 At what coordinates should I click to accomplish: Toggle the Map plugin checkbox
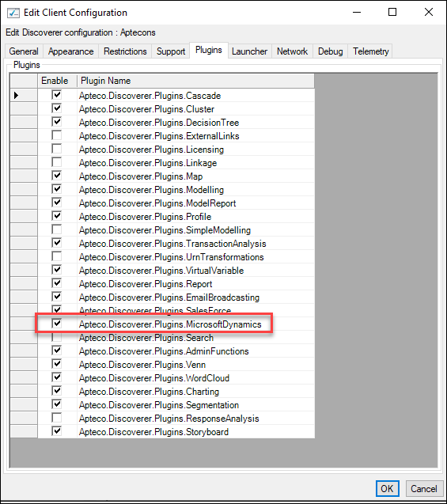57,176
